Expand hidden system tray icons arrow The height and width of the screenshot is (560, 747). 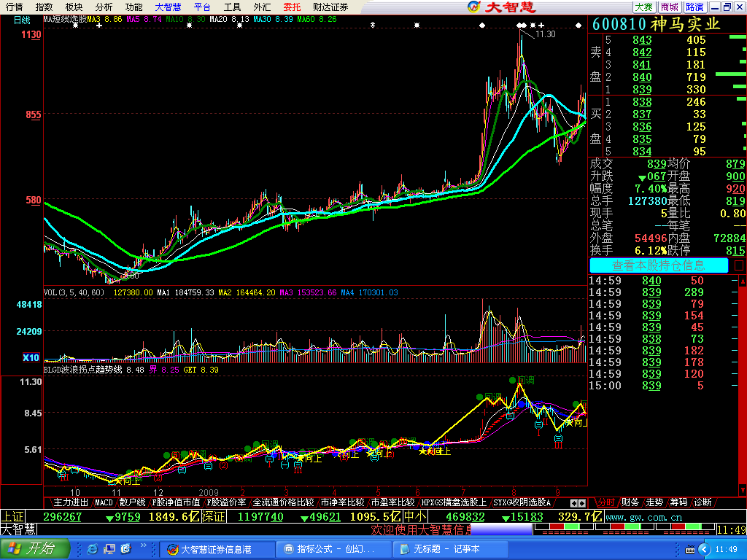[x=704, y=550]
